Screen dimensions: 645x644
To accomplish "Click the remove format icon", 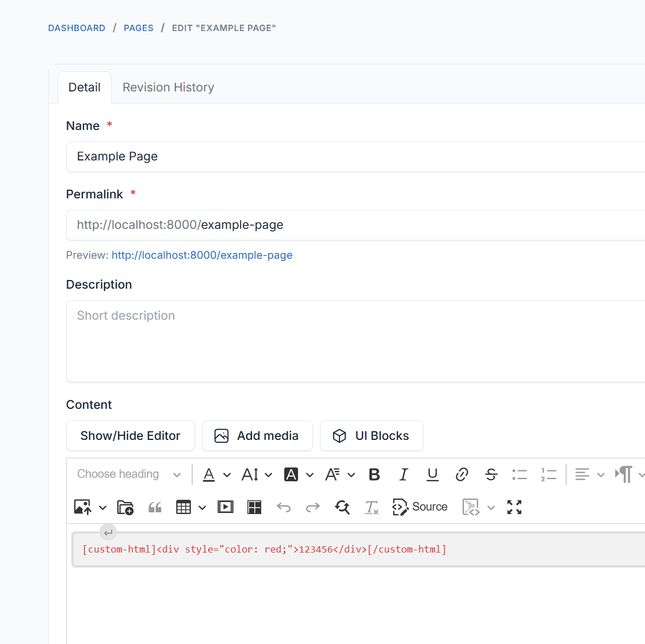I will pyautogui.click(x=371, y=507).
